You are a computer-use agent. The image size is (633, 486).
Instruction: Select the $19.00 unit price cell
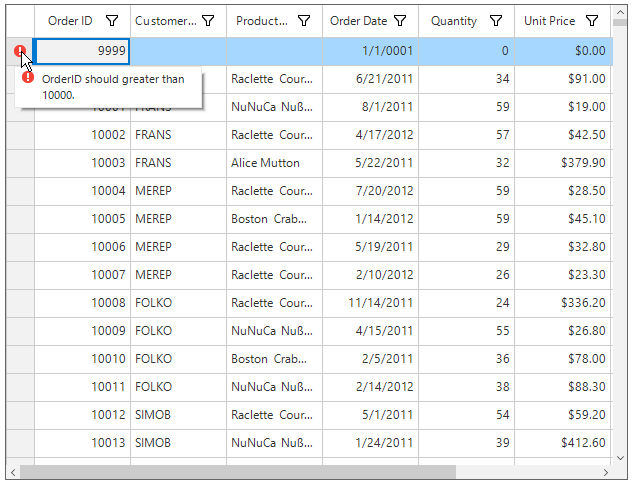pyautogui.click(x=563, y=107)
